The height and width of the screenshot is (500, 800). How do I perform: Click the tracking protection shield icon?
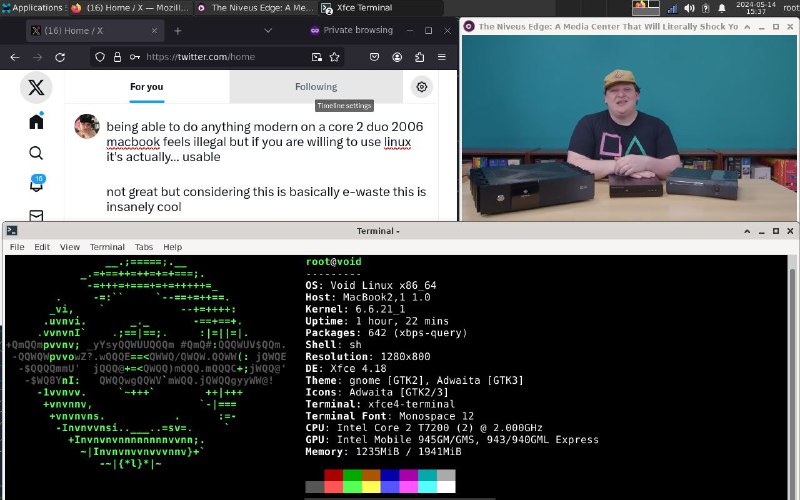pyautogui.click(x=100, y=57)
